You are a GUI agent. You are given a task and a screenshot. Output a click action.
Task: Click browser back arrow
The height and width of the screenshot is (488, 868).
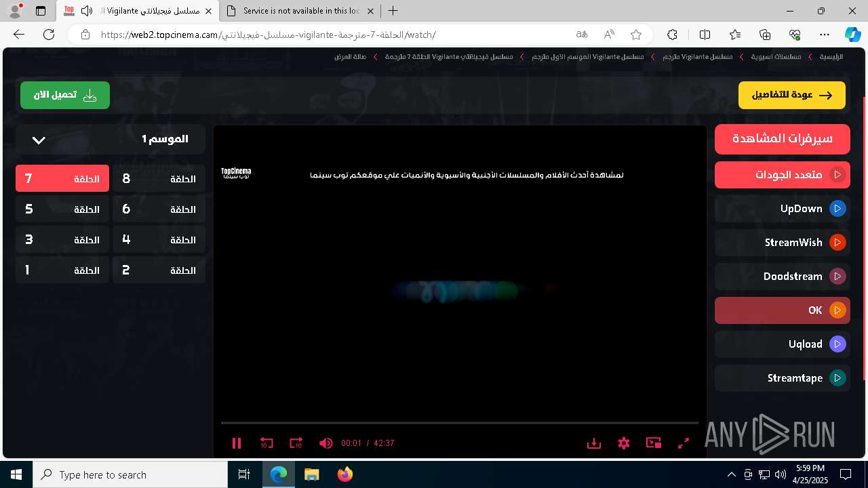coord(19,35)
